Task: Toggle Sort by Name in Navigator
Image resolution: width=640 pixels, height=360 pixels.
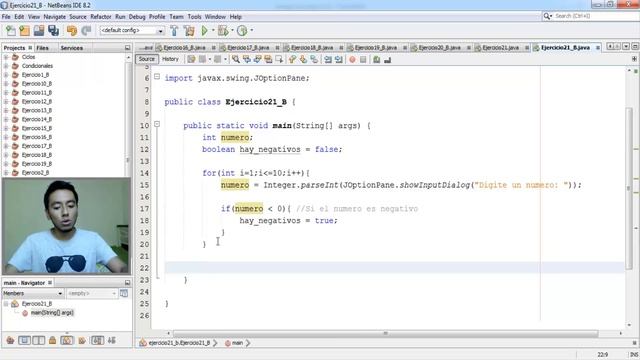Action: [x=97, y=340]
